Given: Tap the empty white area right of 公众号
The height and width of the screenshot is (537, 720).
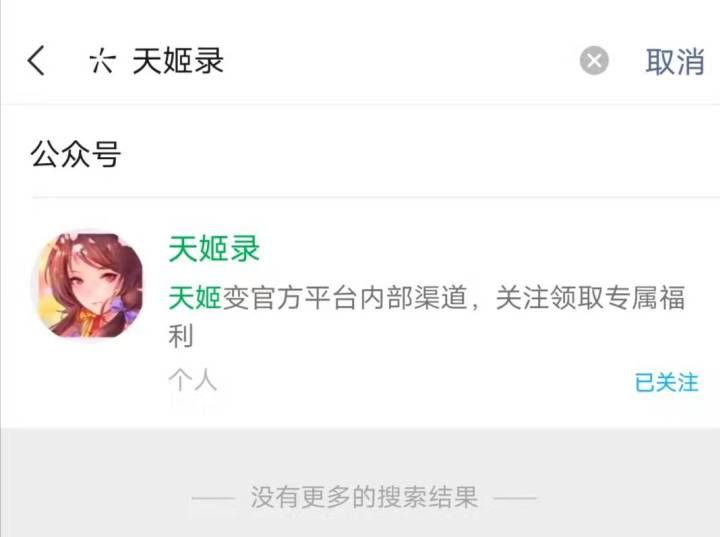Looking at the screenshot, I should pyautogui.click(x=418, y=154).
